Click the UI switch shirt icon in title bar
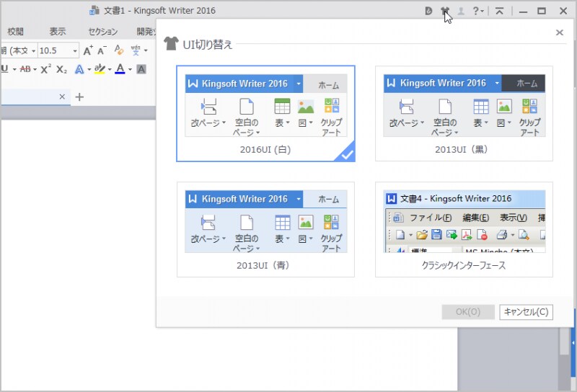Screen dimensions: 577x392 [445, 11]
